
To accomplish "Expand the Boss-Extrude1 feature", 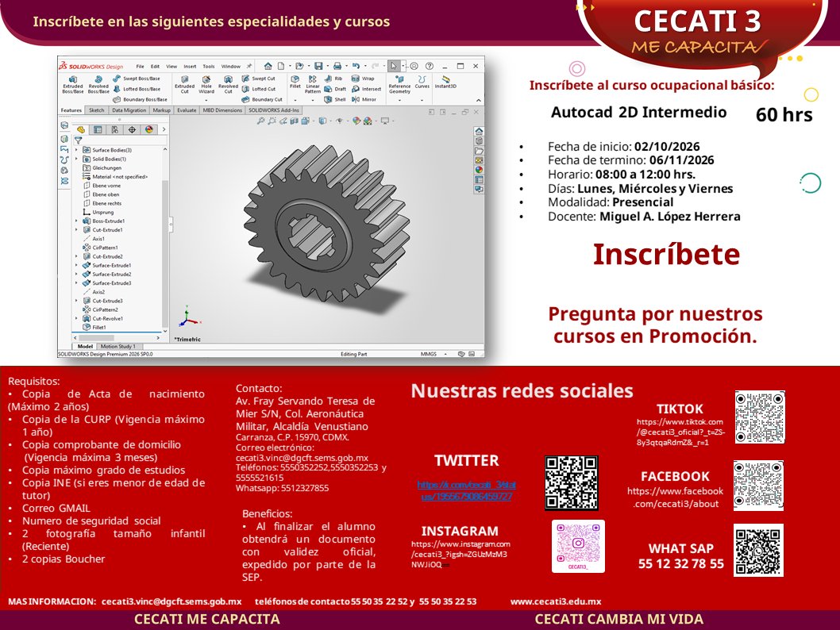I will pos(76,221).
